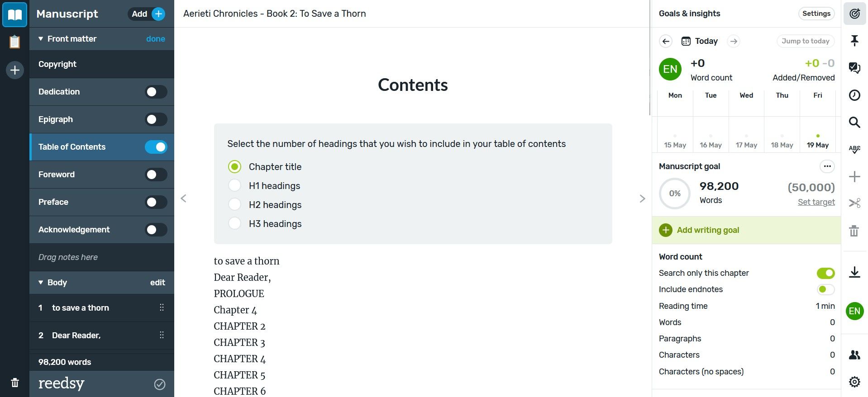Image resolution: width=868 pixels, height=397 pixels.
Task: Click the search magnifier icon
Action: 854,122
